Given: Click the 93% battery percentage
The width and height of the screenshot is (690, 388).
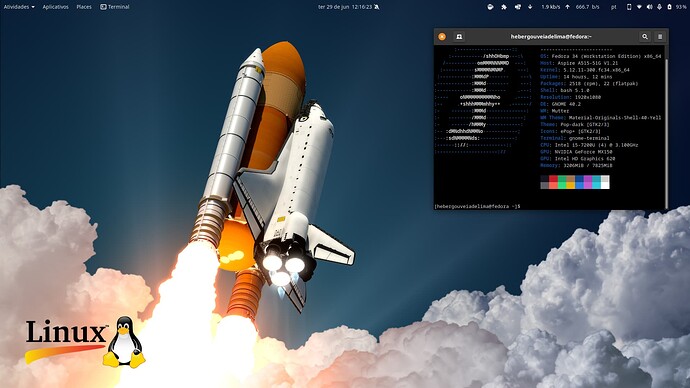Looking at the screenshot, I should coord(681,7).
